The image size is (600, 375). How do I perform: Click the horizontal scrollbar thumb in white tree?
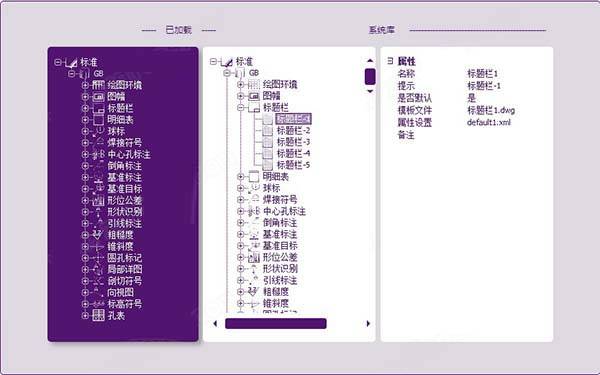click(276, 324)
